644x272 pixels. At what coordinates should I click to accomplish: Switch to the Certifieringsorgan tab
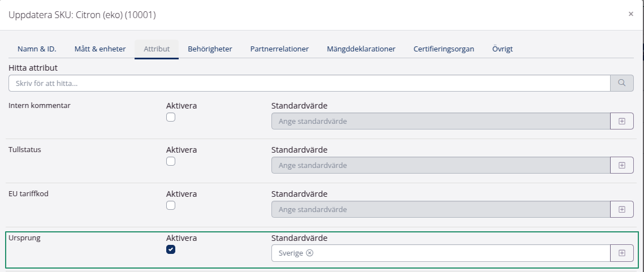click(x=444, y=49)
